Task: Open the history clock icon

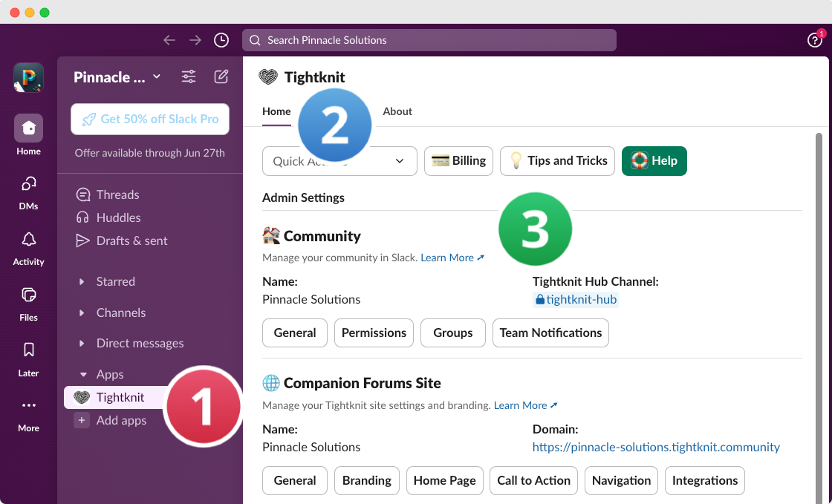Action: tap(221, 40)
